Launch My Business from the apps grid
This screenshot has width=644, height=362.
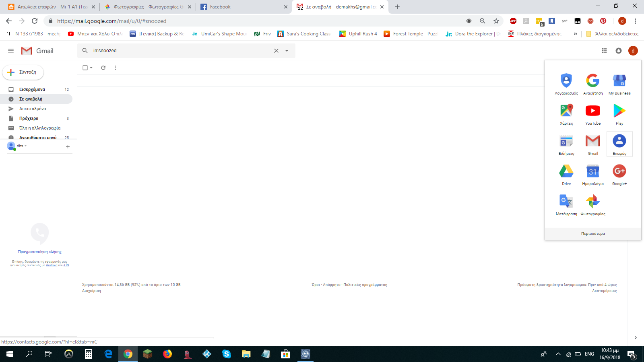[619, 84]
